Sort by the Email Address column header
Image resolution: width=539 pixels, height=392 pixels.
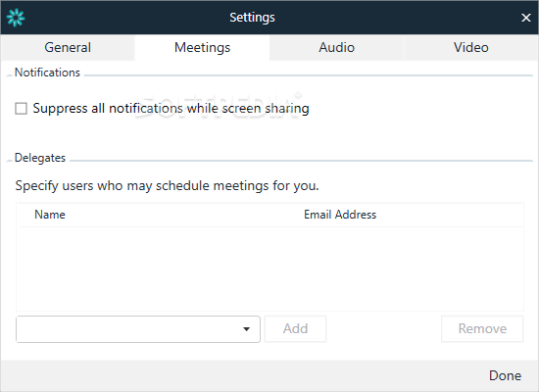(340, 215)
